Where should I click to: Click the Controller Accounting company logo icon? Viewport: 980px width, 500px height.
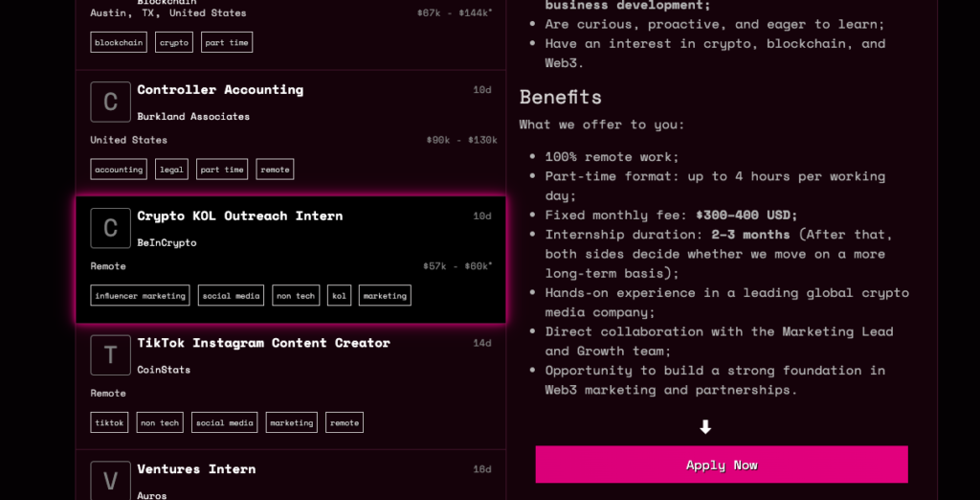coord(110,102)
